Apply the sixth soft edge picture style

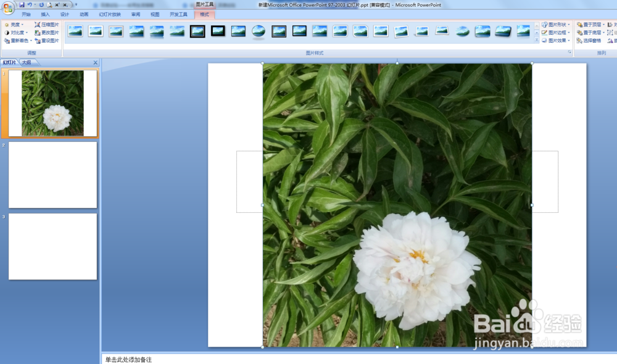point(177,31)
